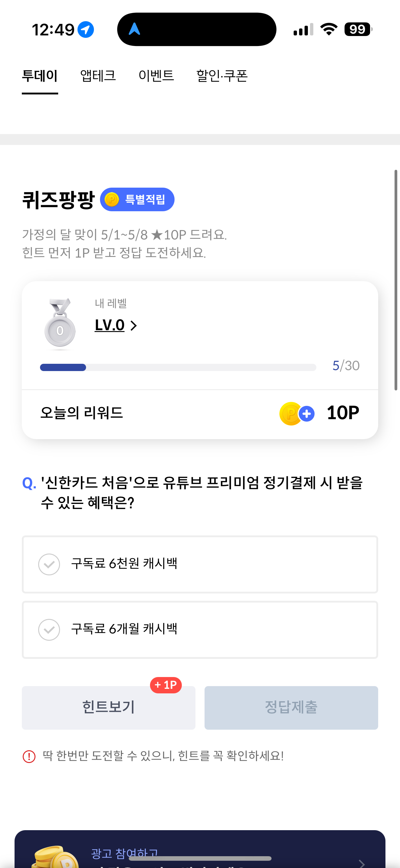Tap the red warning exclamation icon
Viewport: 400px width, 868px height.
(29, 756)
